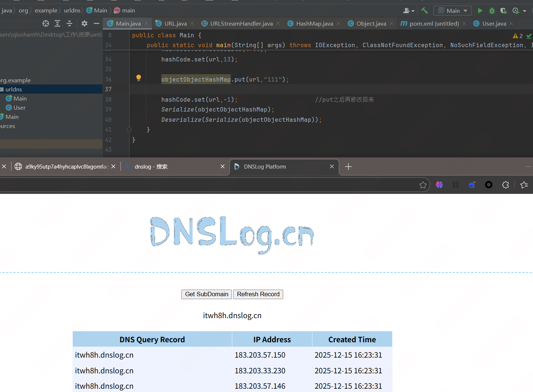The height and width of the screenshot is (392, 533).
Task: Click the Created Time column header
Action: (x=352, y=339)
